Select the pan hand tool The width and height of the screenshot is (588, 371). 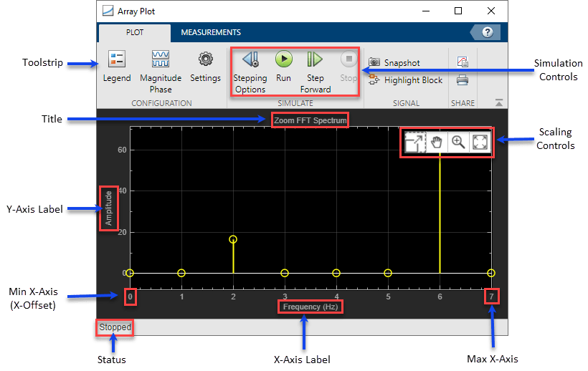[x=437, y=143]
